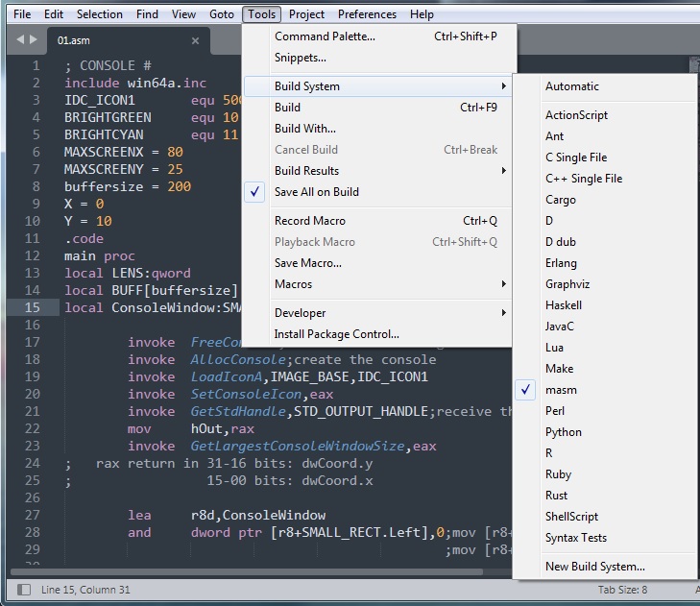Select the masm build system

pyautogui.click(x=562, y=390)
